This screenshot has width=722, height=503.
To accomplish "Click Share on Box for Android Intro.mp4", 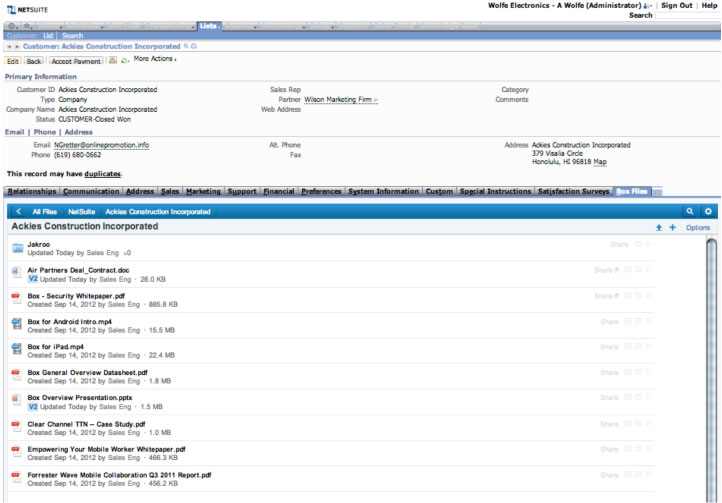I will click(609, 322).
